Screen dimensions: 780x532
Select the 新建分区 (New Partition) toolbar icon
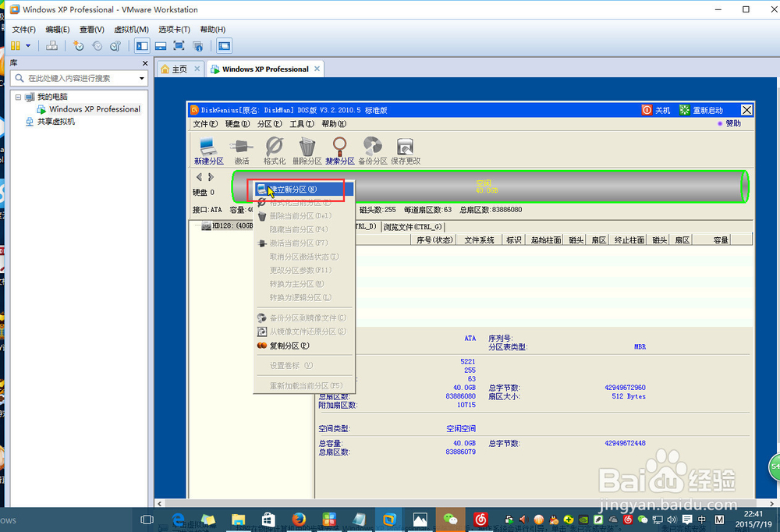[x=207, y=150]
